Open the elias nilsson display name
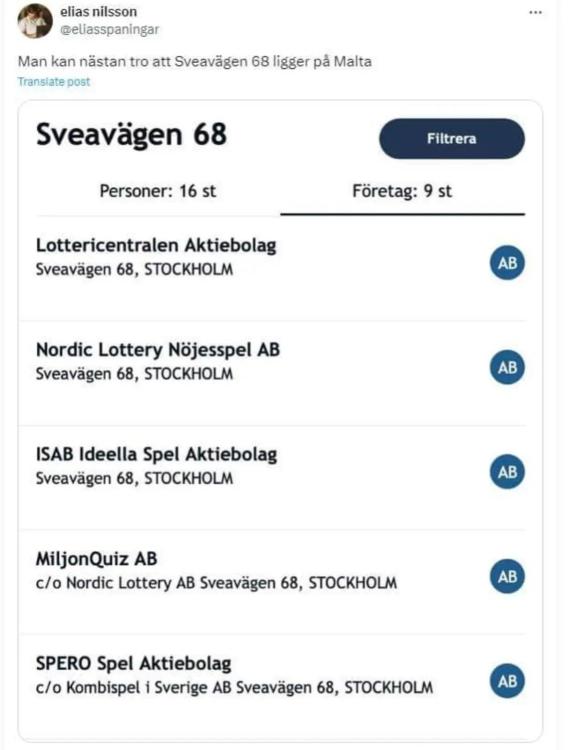The height and width of the screenshot is (750, 584). click(x=98, y=11)
